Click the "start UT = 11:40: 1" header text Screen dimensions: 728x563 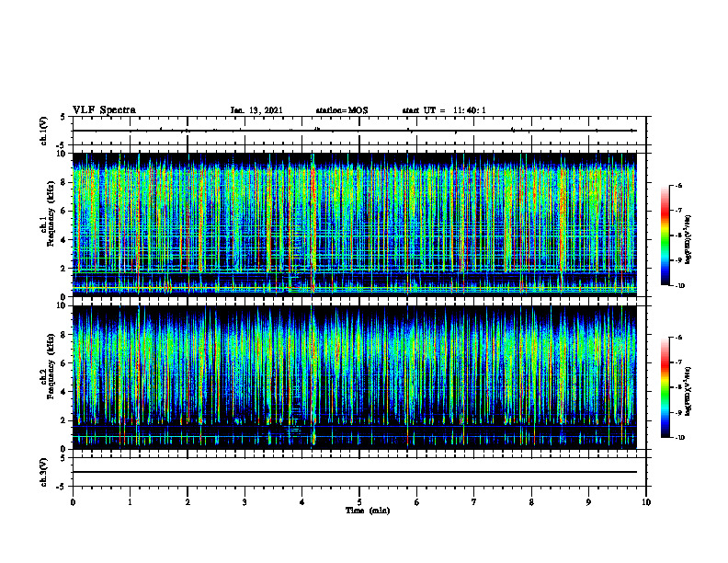pyautogui.click(x=444, y=110)
